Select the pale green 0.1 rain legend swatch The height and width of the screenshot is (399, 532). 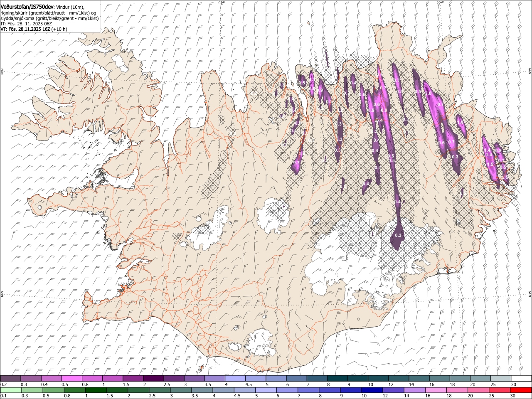coord(10,390)
